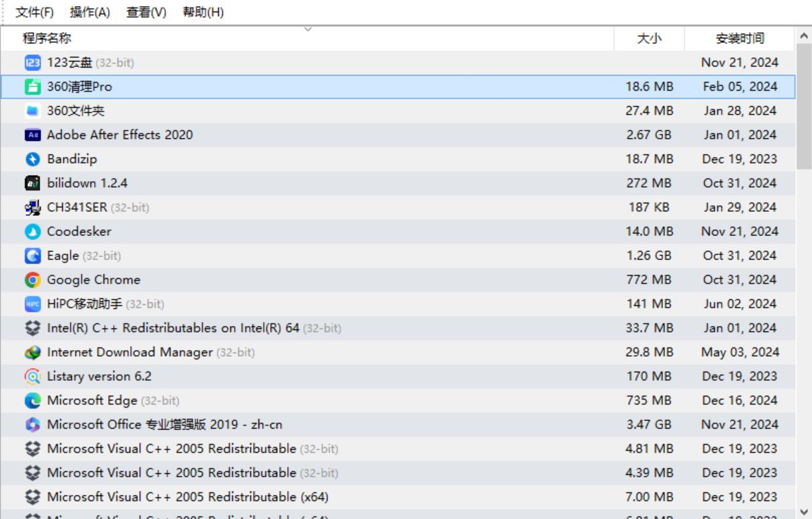The width and height of the screenshot is (812, 519).
Task: Sort programs by the 大小 column header
Action: pos(649,38)
